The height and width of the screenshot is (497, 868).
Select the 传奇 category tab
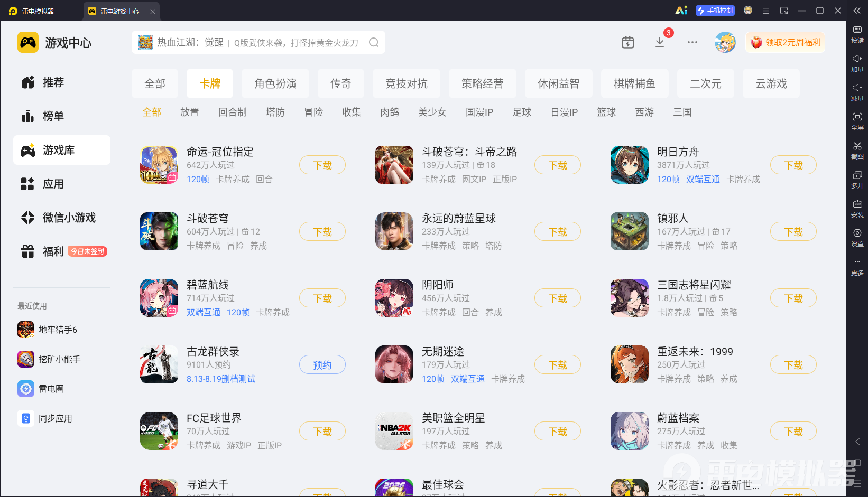click(341, 83)
